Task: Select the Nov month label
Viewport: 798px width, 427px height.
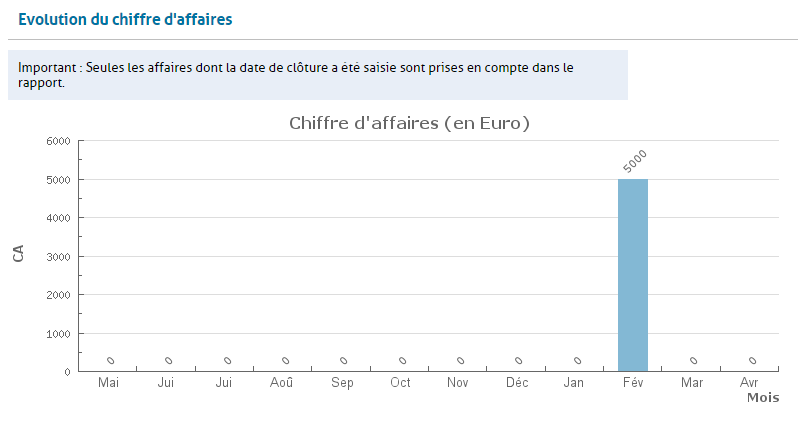Action: 458,383
